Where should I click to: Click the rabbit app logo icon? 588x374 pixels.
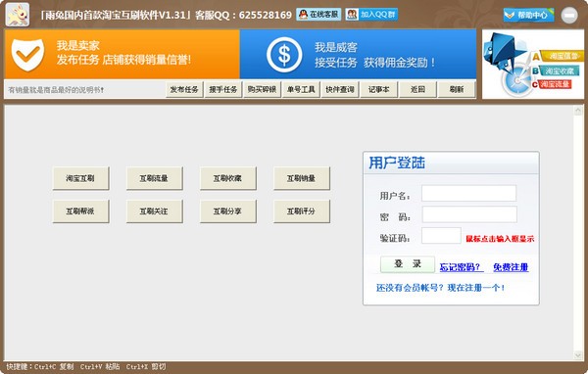pos(18,15)
